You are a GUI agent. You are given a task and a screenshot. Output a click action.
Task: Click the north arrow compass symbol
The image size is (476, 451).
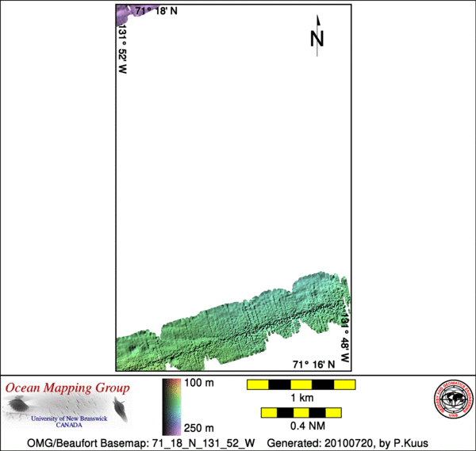click(x=317, y=35)
